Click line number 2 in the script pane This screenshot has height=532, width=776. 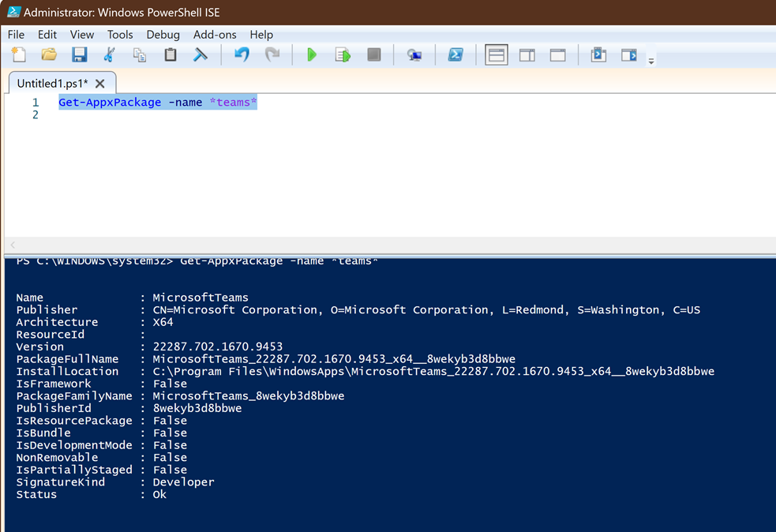[36, 114]
